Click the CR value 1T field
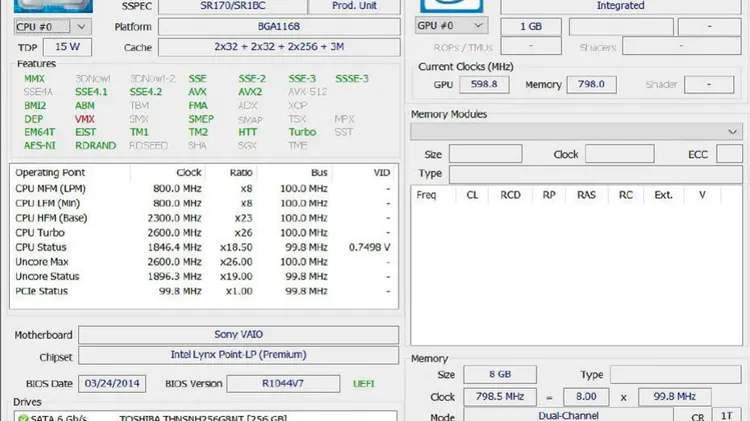This screenshot has height=421, width=750. point(727,415)
